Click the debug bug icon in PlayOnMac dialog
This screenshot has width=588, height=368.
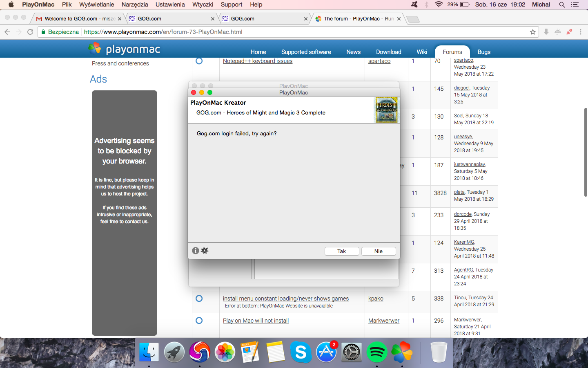point(205,251)
